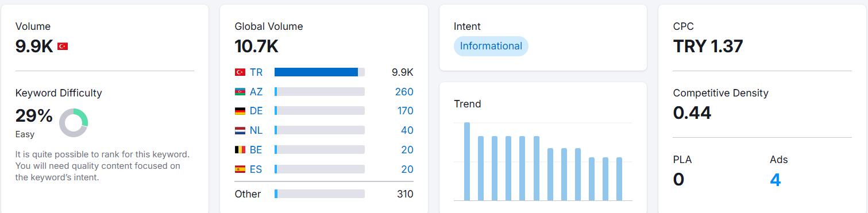Viewport: 868px width, 213px height.
Task: Click the Keyword Difficulty donut chart
Action: tap(73, 122)
